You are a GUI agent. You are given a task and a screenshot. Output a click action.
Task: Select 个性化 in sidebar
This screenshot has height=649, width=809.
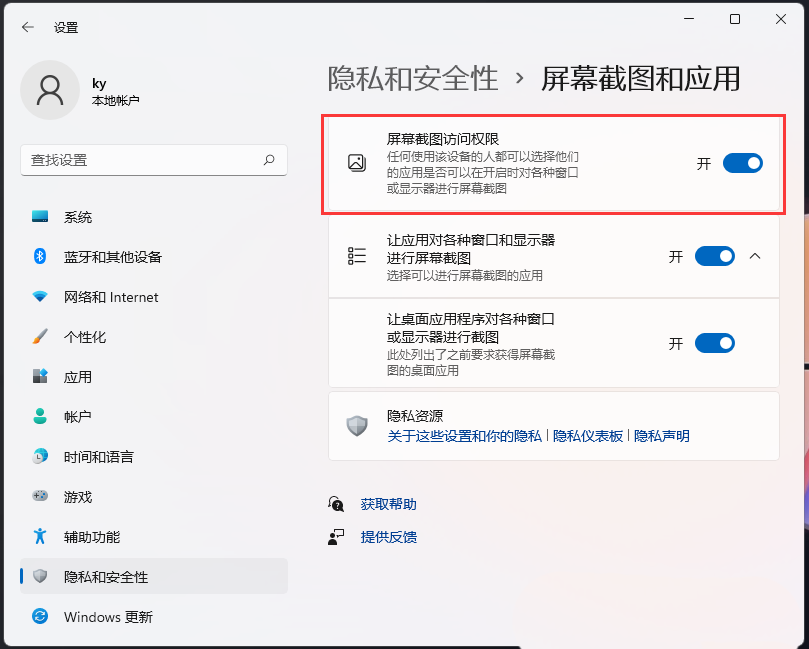pos(154,337)
